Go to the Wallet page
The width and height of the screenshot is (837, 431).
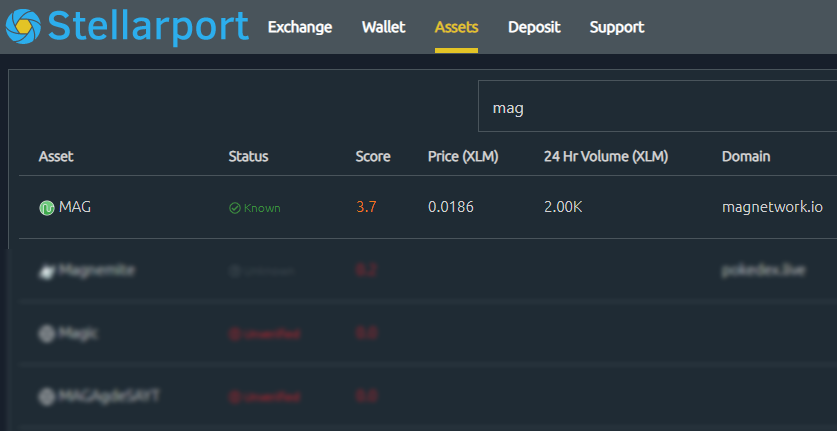pos(383,27)
